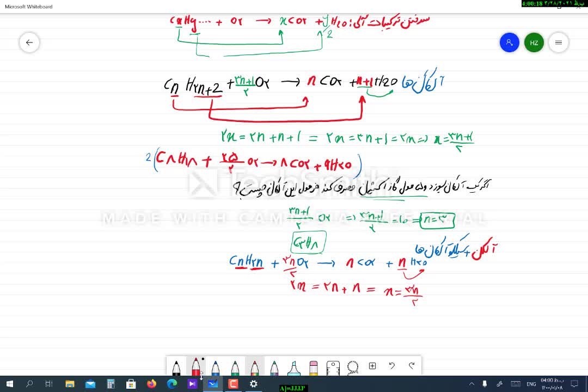Select the rainbow pen
This screenshot has height=392, width=588.
(255, 367)
